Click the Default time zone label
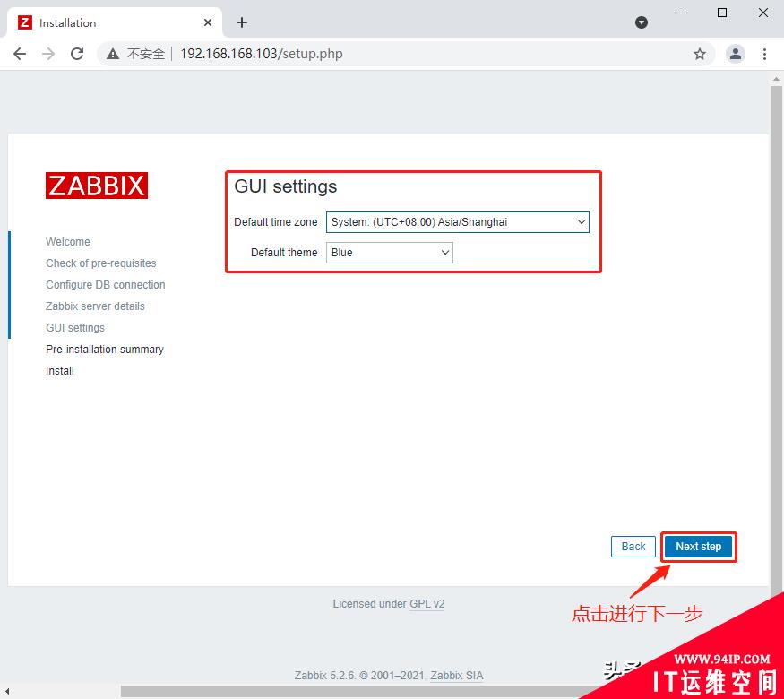Screen dimensions: 784x699 (x=275, y=222)
